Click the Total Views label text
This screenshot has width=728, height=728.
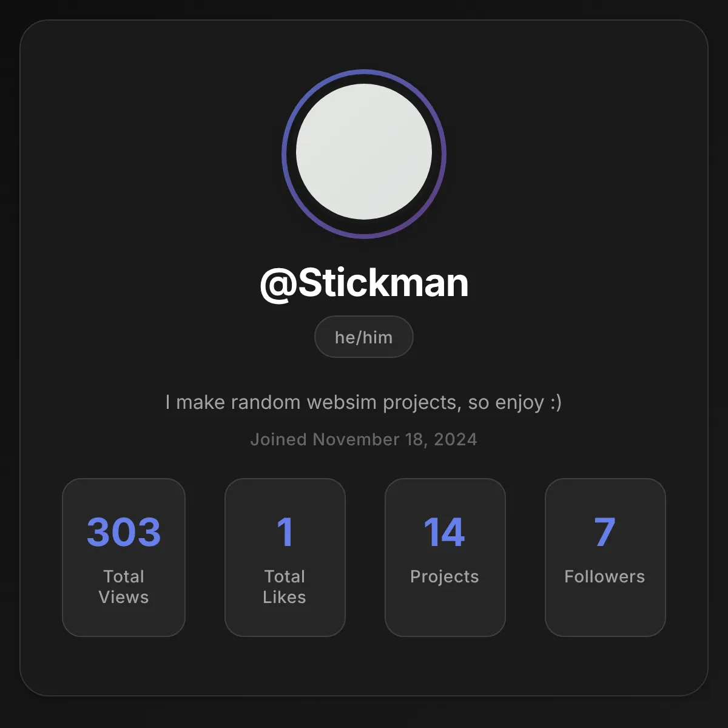(x=124, y=587)
